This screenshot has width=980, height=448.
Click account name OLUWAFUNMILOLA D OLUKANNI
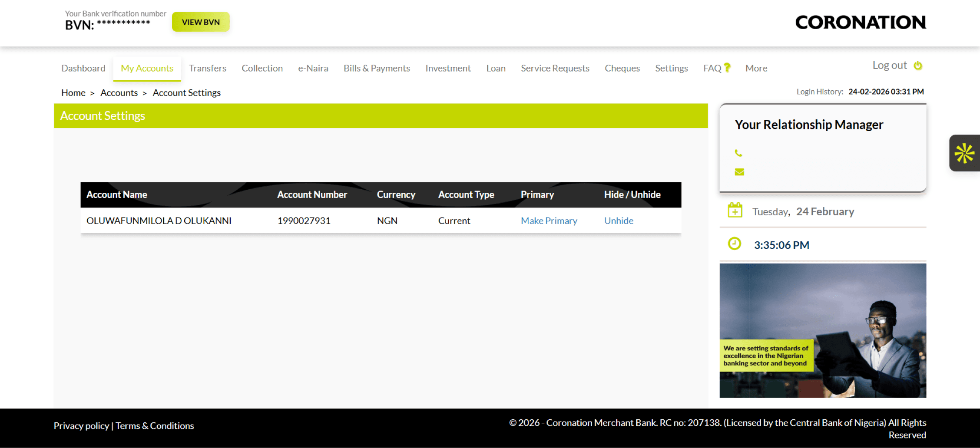tap(159, 221)
